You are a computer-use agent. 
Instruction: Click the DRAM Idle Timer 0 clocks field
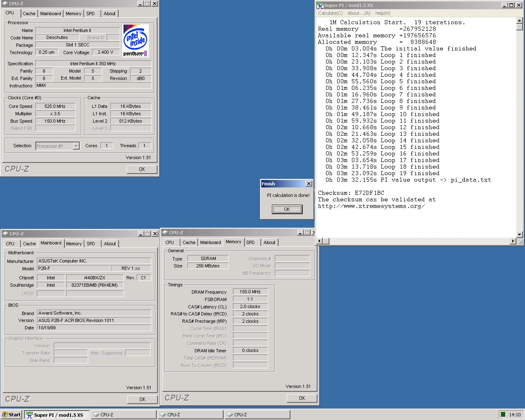pos(250,350)
